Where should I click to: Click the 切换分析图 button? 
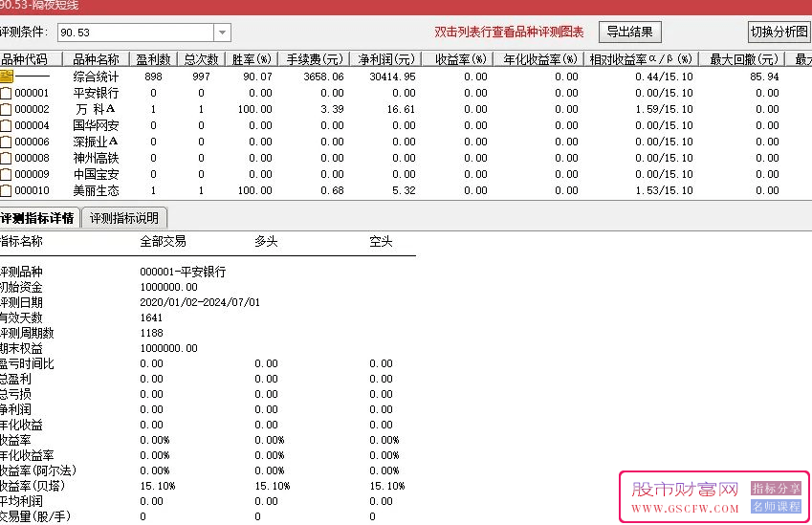tap(779, 33)
